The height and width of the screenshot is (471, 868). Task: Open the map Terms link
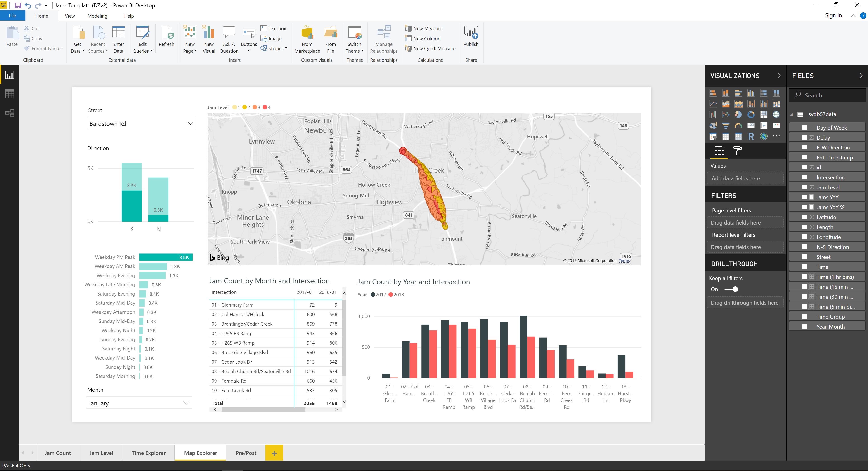(624, 260)
